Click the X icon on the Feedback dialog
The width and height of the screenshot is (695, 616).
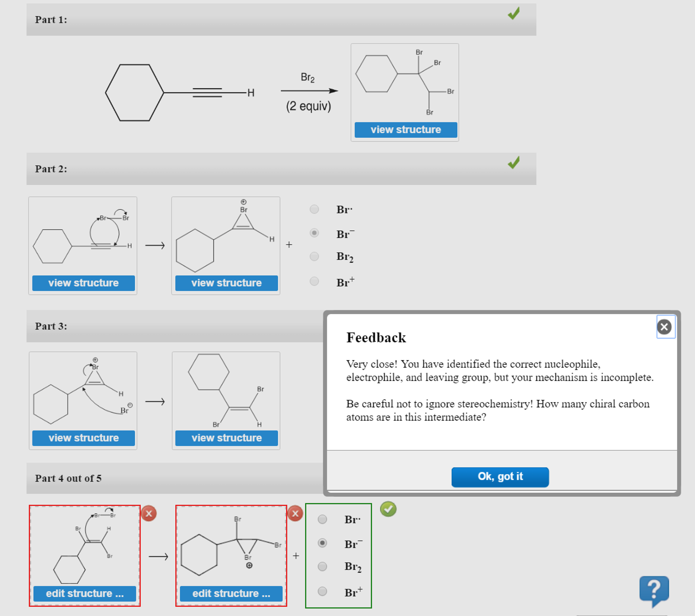665,326
